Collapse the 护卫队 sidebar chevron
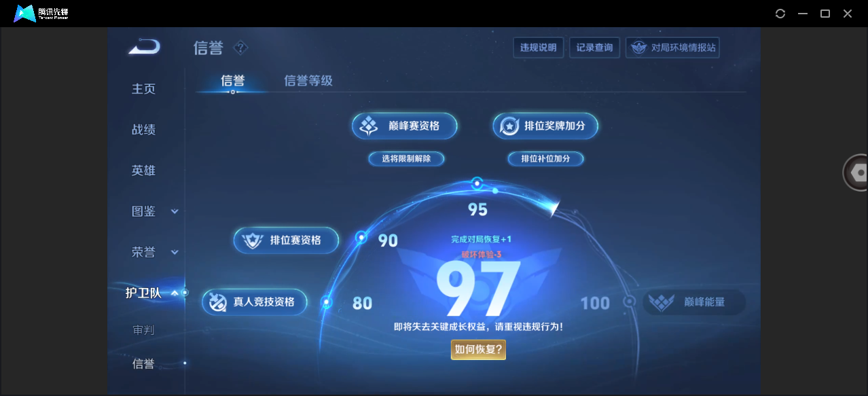This screenshot has width=868, height=396. (x=175, y=293)
